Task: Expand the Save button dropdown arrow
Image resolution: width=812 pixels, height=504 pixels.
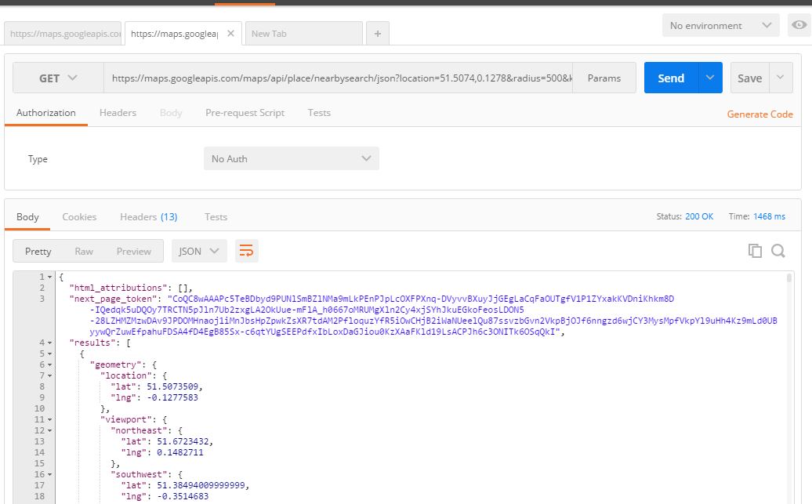Action: pos(781,78)
